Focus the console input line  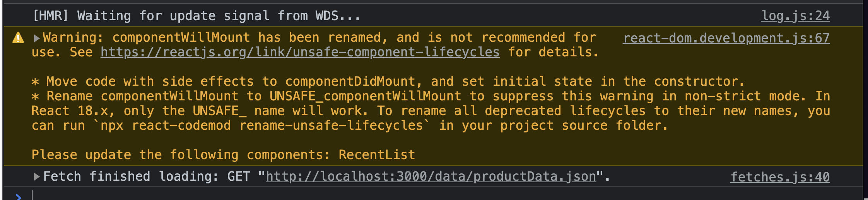441,195
